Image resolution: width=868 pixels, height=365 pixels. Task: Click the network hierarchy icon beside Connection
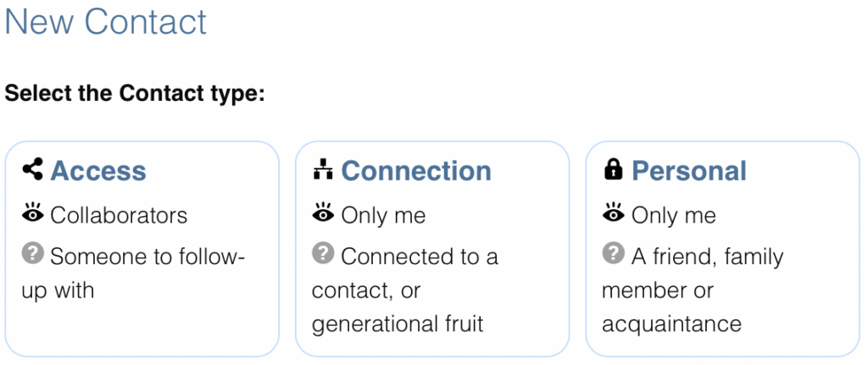pyautogui.click(x=323, y=169)
